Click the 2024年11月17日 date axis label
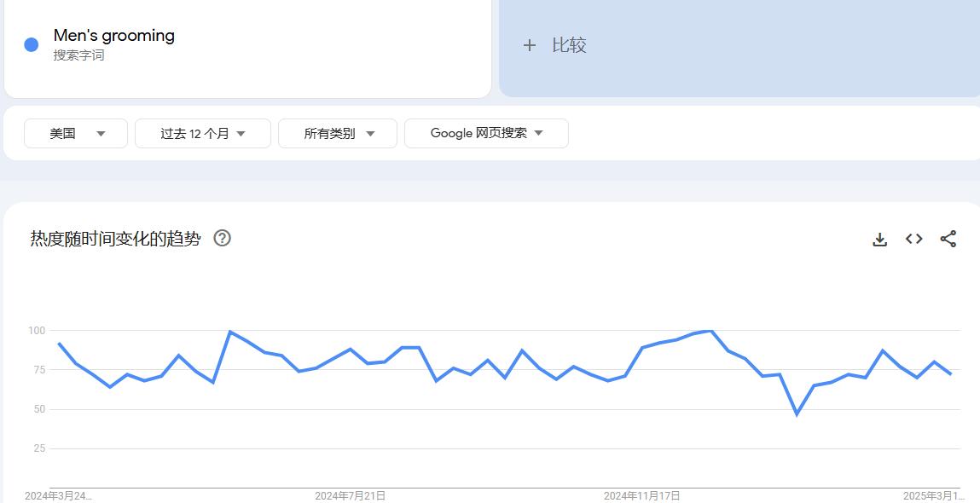 pos(642,496)
